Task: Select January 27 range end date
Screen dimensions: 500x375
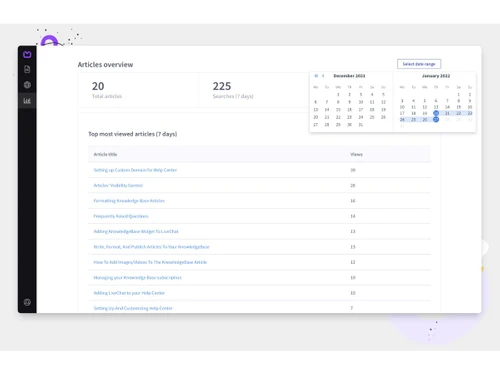Action: tap(436, 119)
